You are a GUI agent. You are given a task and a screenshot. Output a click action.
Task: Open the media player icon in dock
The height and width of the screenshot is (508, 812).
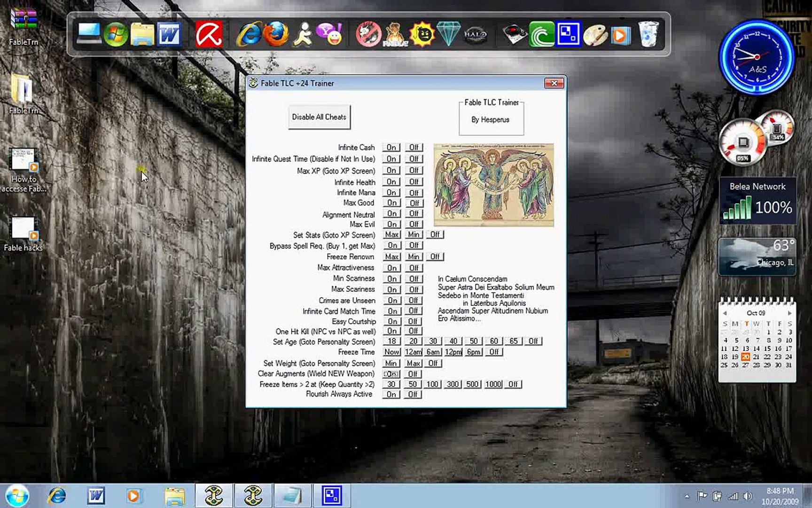point(620,34)
